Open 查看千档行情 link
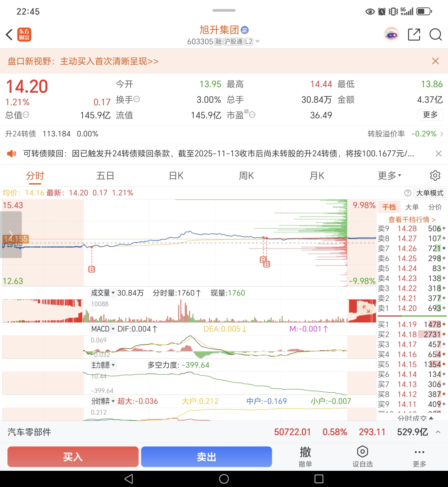Screen dimensions: 448x487 coord(412,219)
